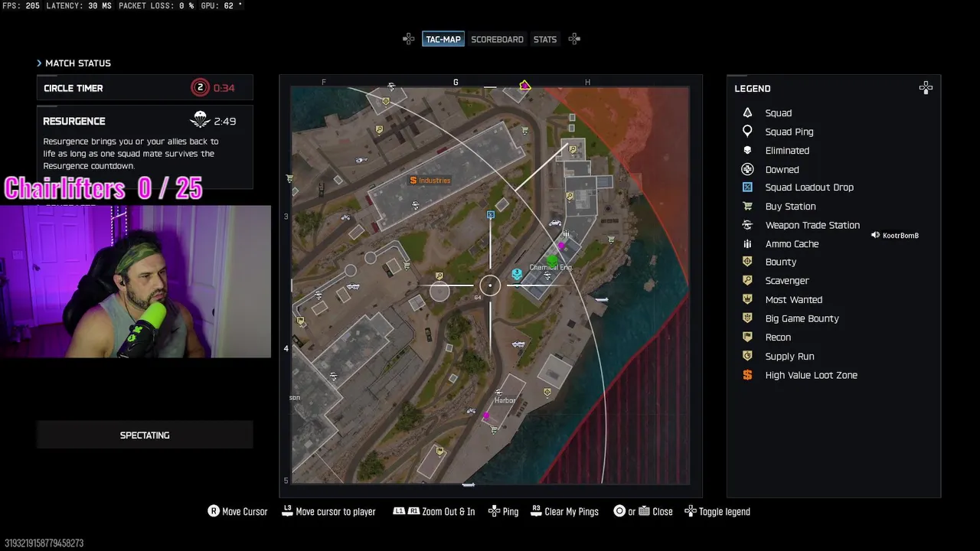Click the High Value Loot Zone legend icon
Viewport: 980px width, 551px height.
click(x=747, y=375)
